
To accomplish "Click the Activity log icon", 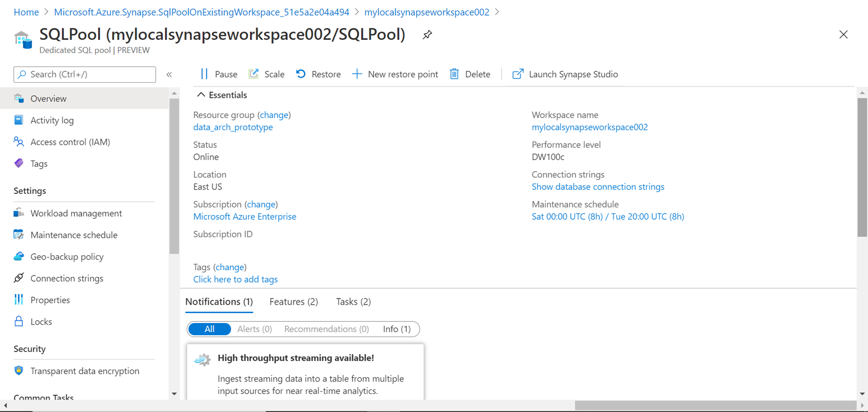I will 19,120.
